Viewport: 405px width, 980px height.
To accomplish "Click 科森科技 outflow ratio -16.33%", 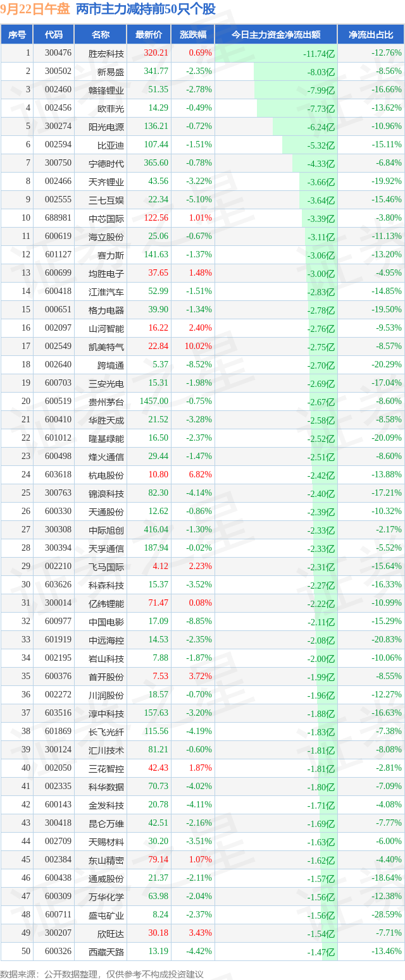I will point(387,585).
